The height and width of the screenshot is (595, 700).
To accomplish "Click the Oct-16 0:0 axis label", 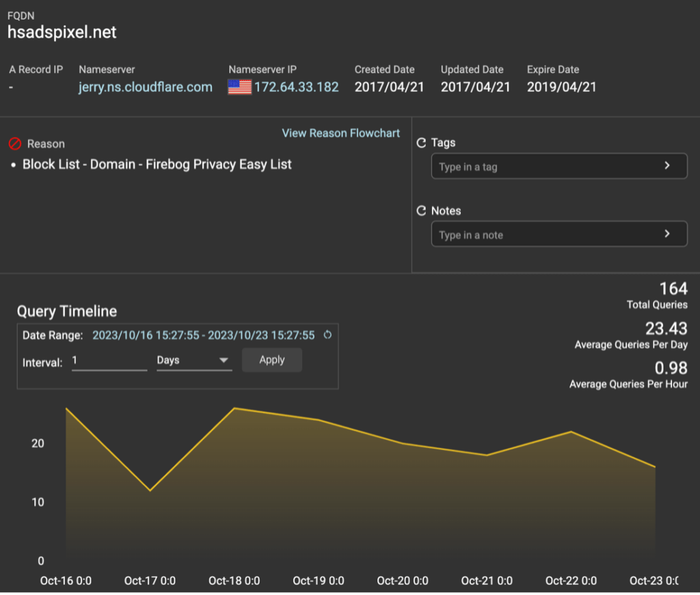I will point(66,581).
